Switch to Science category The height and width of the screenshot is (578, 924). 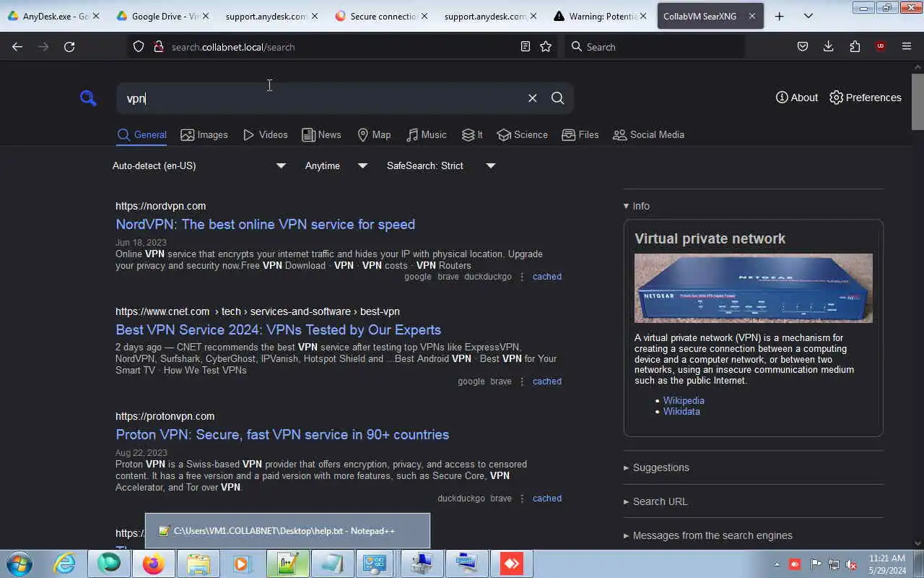[523, 135]
